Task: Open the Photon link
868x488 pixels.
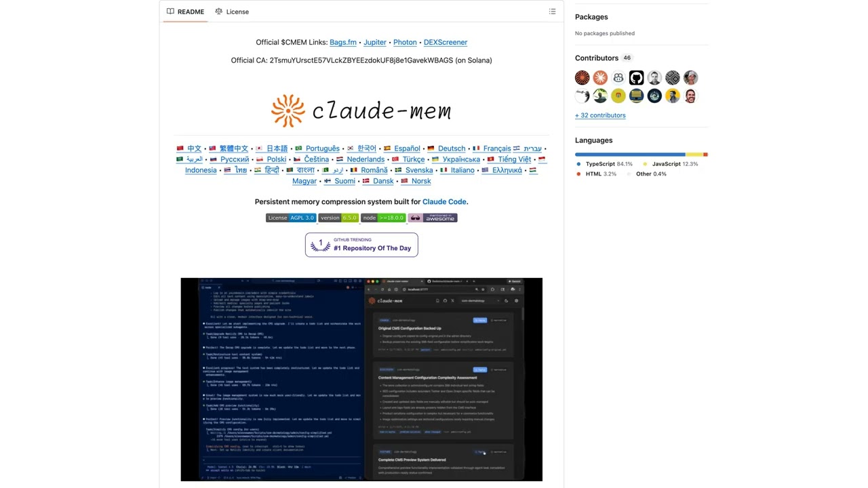Action: 405,42
